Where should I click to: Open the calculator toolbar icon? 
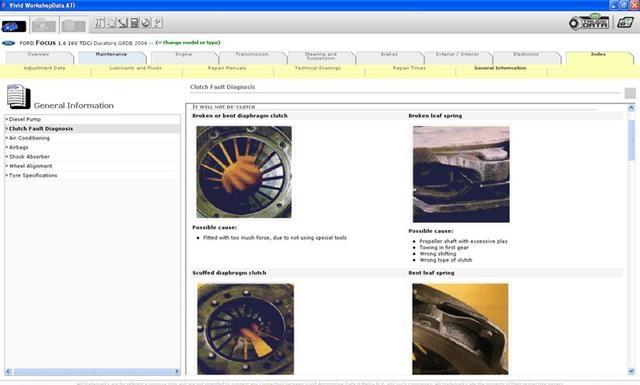coord(134,22)
